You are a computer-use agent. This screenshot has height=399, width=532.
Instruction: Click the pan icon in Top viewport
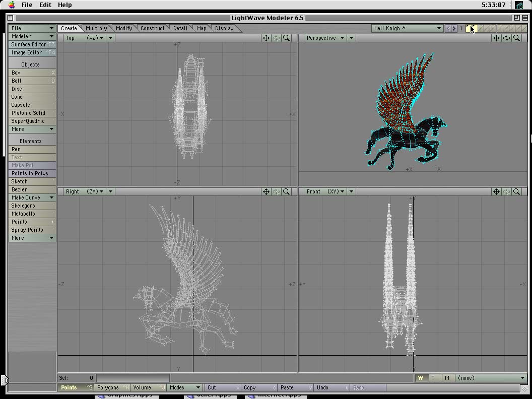(x=266, y=38)
